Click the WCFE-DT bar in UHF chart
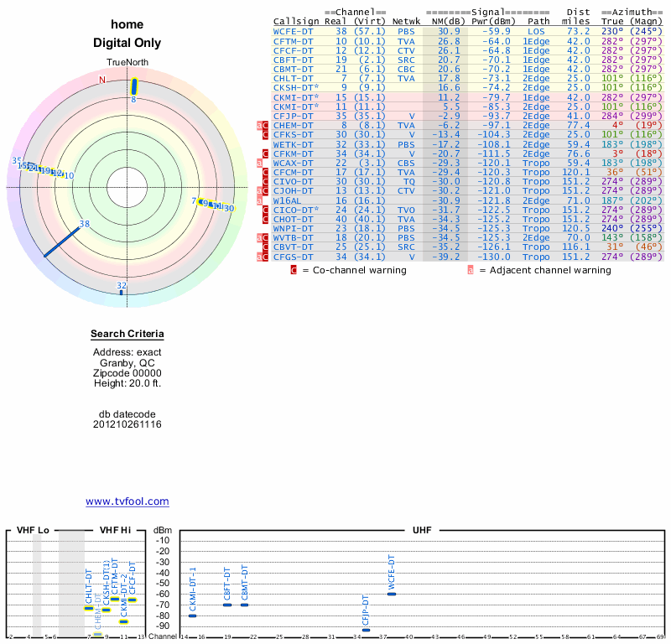 coord(392,594)
